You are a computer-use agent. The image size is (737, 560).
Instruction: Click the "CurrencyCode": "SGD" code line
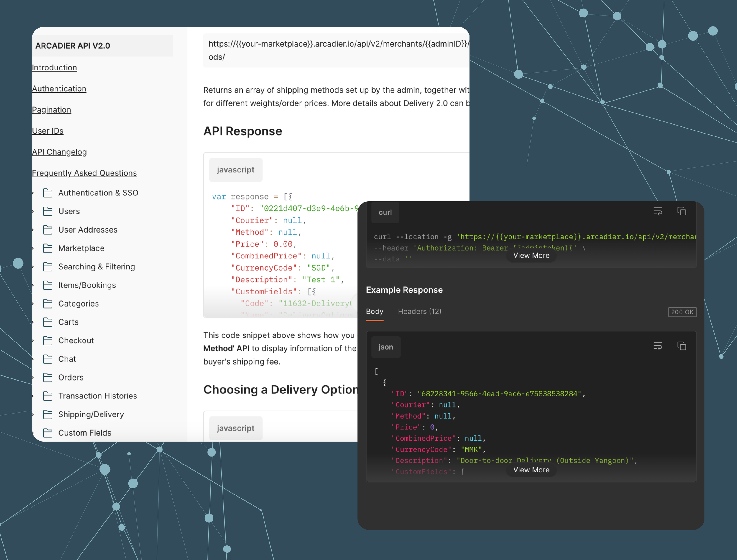(283, 268)
